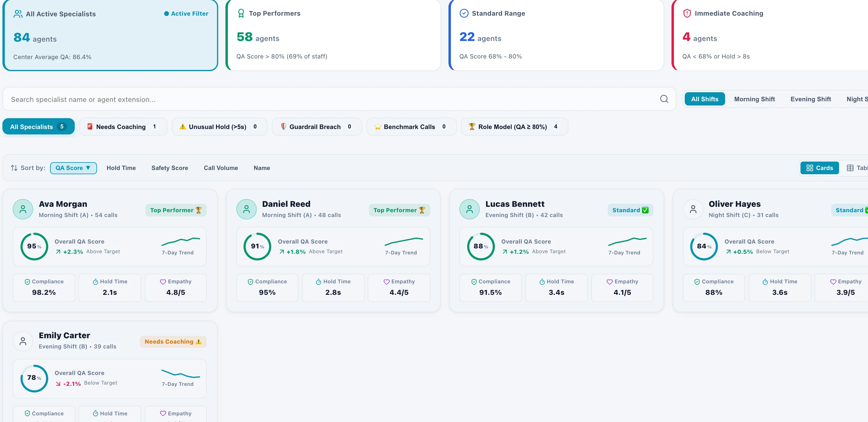Viewport: 868px width, 422px height.
Task: Click Emily Carter's downward trend arrow icon
Action: click(58, 384)
